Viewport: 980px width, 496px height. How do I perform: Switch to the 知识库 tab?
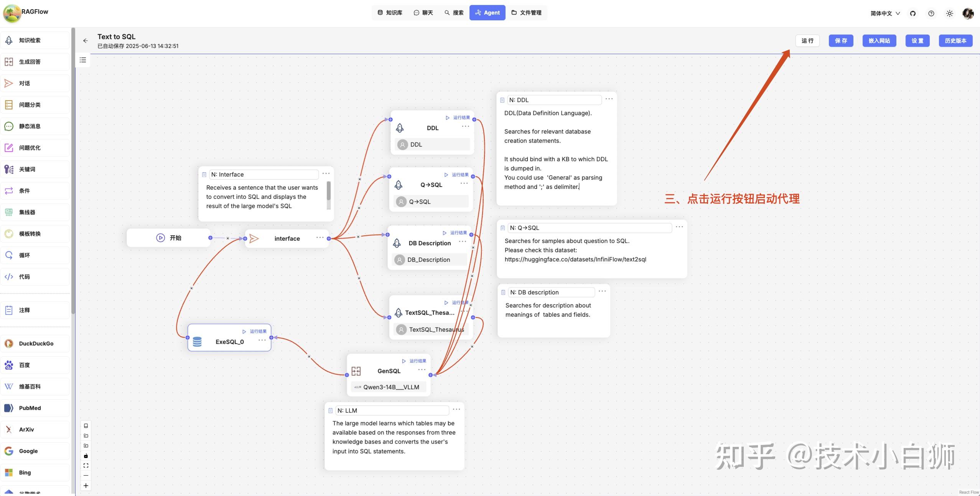[390, 13]
